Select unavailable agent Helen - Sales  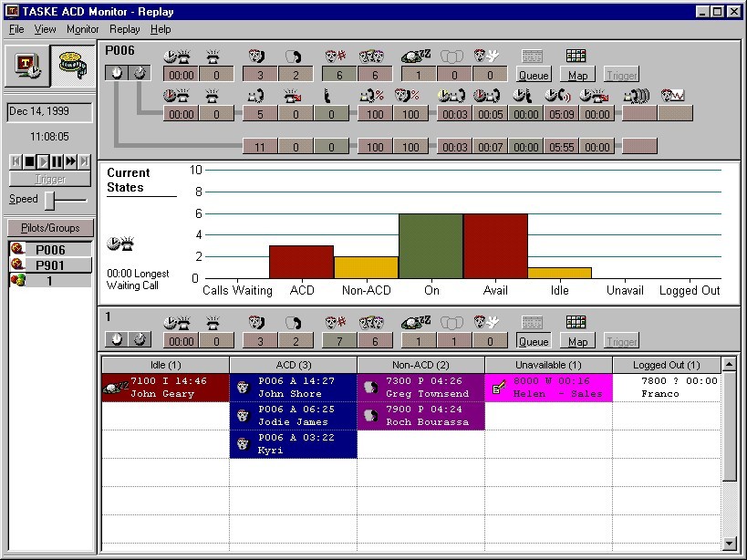pos(548,388)
